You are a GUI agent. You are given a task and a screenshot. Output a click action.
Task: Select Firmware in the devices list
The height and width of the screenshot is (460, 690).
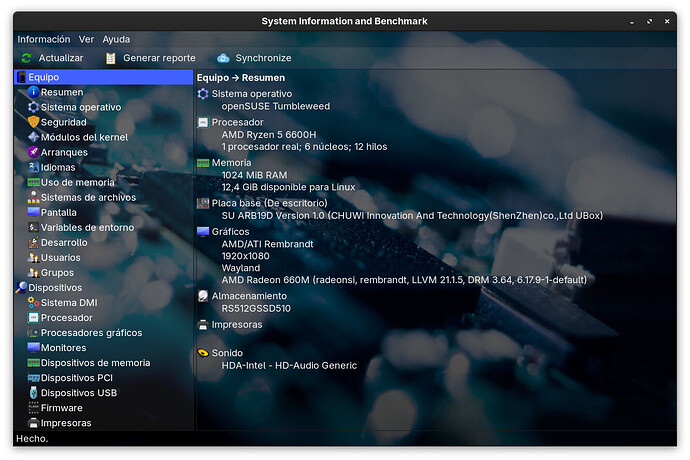[61, 408]
